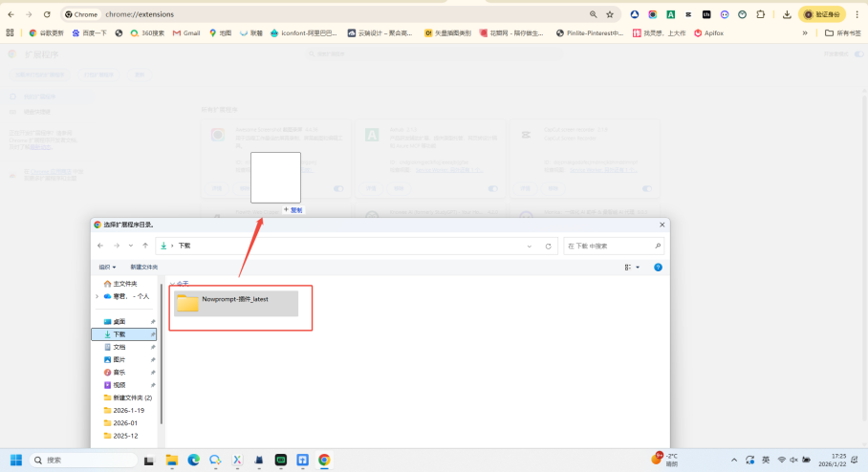Collapse the 今天 group header
Image resolution: width=868 pixels, height=472 pixels.
pos(172,284)
